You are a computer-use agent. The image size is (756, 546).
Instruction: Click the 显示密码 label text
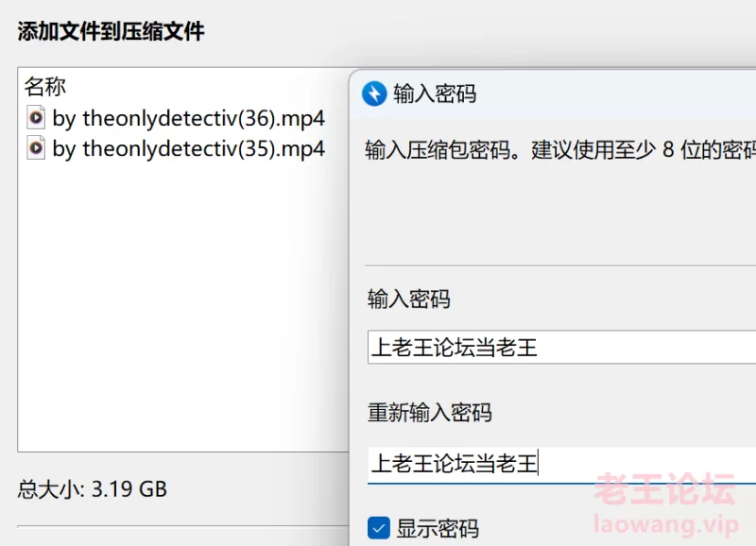pos(438,528)
